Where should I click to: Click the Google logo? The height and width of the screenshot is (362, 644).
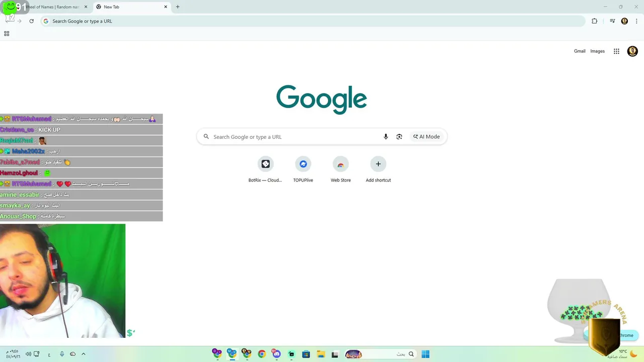pyautogui.click(x=321, y=100)
